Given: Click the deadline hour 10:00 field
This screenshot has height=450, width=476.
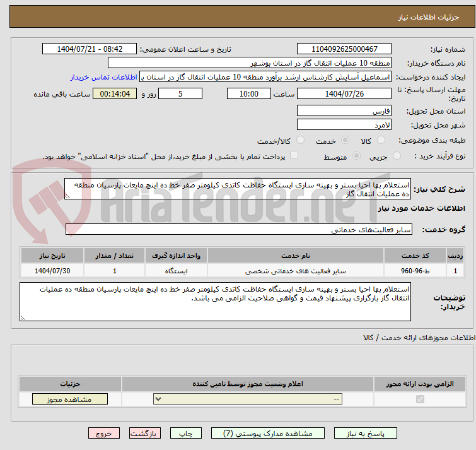Looking at the screenshot, I should tap(249, 93).
